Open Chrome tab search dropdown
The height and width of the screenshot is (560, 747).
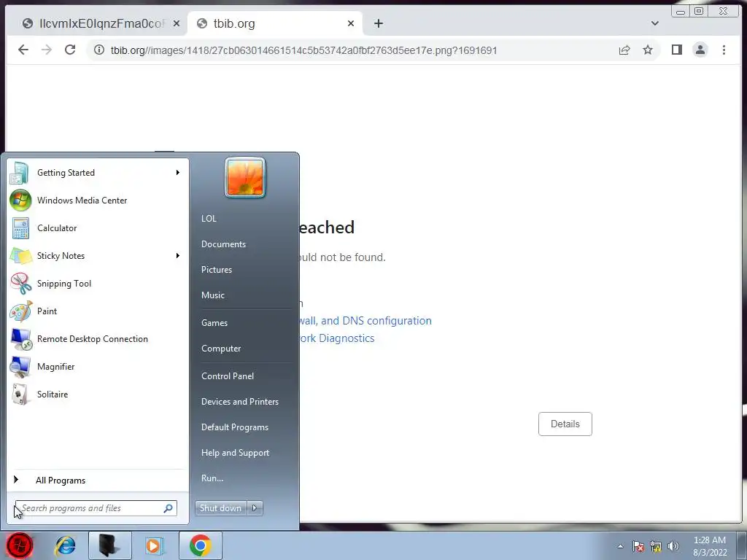click(x=655, y=23)
